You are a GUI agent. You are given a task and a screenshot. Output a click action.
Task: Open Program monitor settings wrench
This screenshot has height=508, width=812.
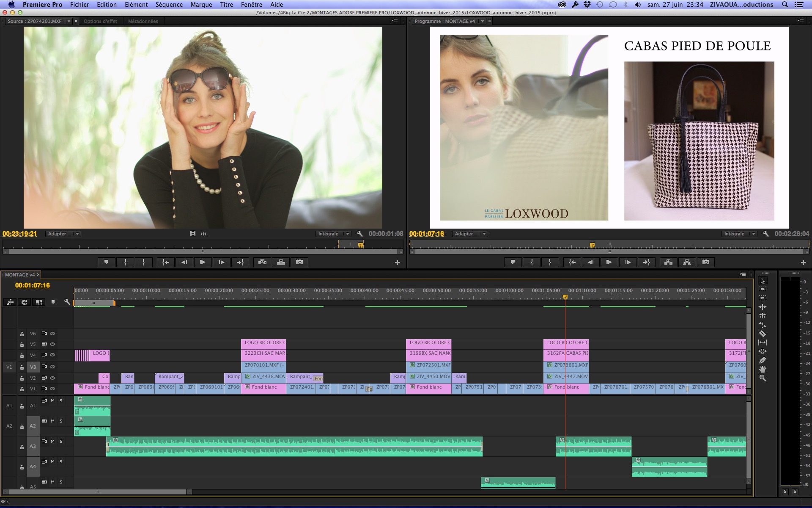pos(765,234)
